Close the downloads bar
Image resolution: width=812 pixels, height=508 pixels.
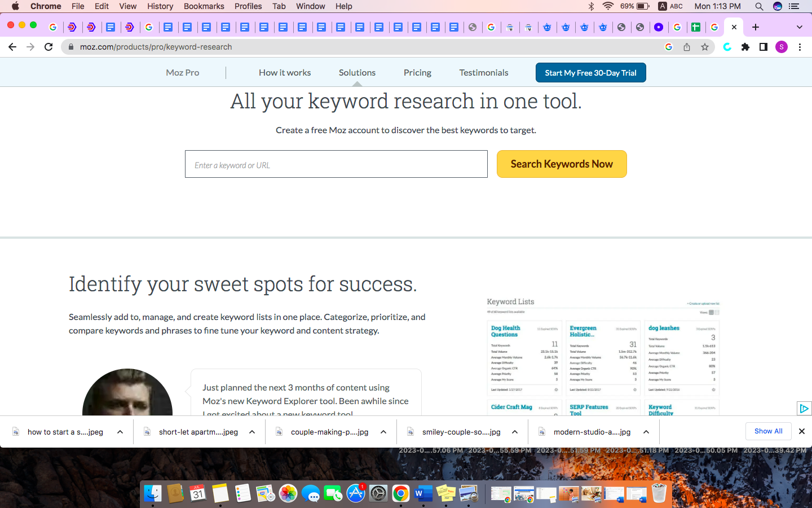point(802,431)
